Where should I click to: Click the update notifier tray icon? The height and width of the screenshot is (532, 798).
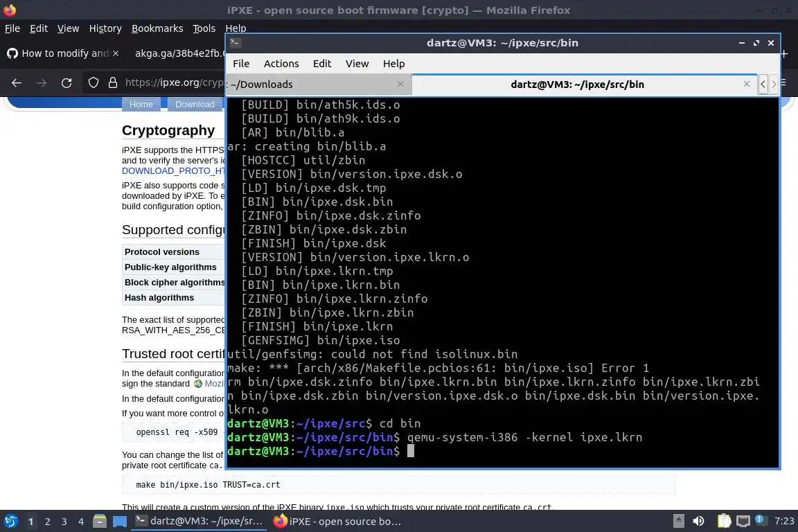760,520
